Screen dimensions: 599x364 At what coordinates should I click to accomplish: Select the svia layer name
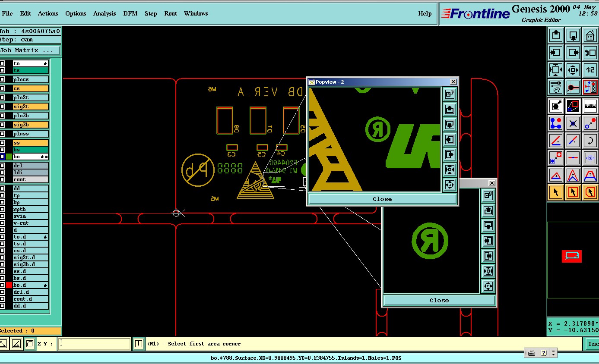tap(30, 216)
